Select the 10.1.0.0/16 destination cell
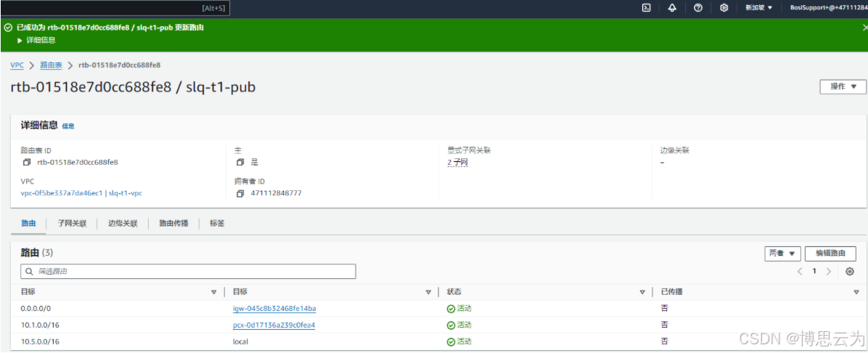Image resolution: width=868 pixels, height=353 pixels. click(40, 325)
